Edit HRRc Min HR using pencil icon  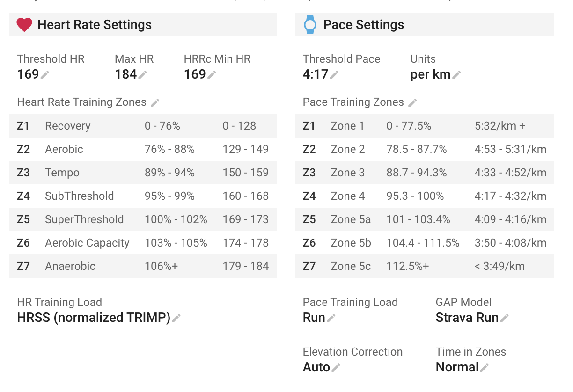point(212,75)
